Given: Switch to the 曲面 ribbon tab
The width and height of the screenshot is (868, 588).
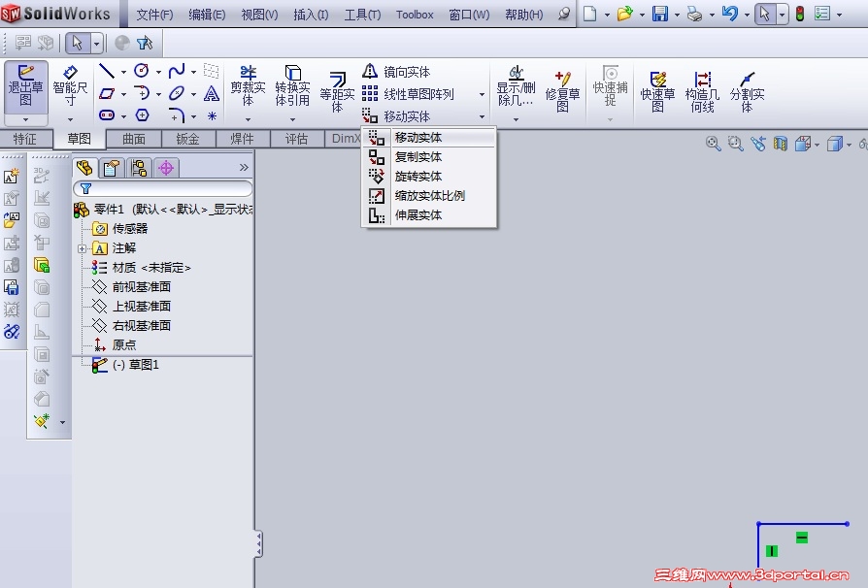Looking at the screenshot, I should [133, 139].
